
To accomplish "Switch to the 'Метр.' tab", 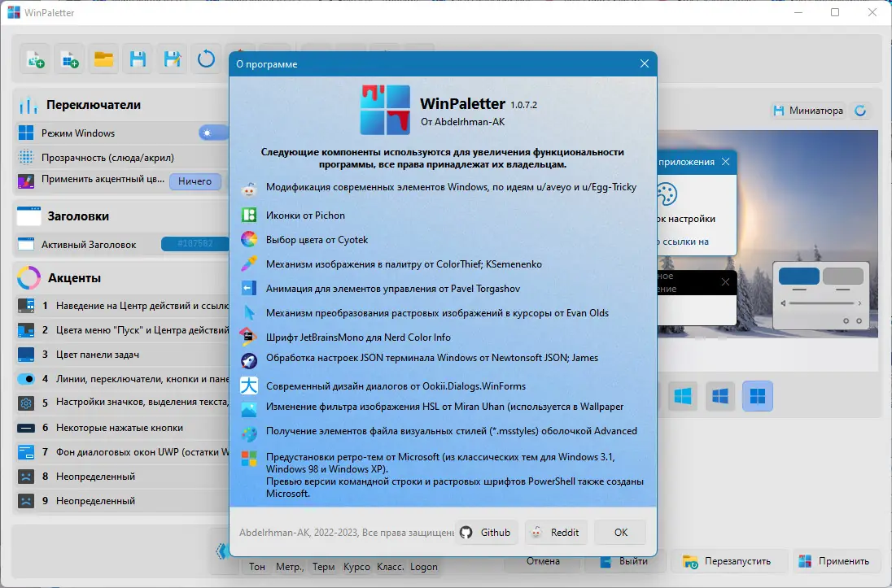I will pos(290,566).
